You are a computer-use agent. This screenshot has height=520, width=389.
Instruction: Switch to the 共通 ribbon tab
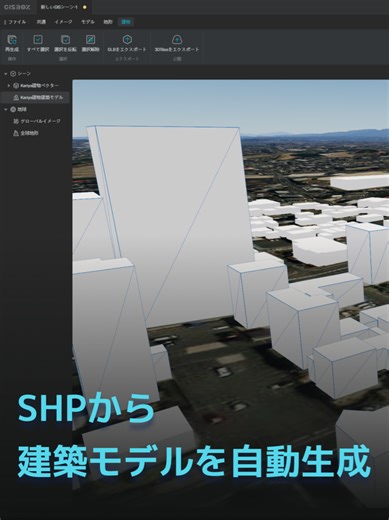coord(41,22)
